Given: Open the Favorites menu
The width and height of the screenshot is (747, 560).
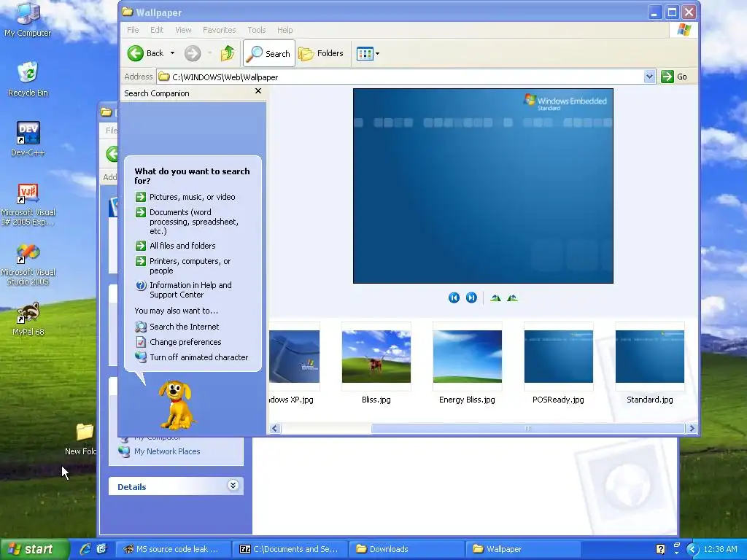Looking at the screenshot, I should (219, 30).
